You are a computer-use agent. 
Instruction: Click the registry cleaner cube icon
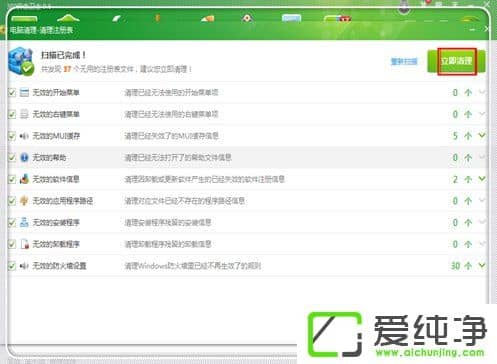point(21,61)
